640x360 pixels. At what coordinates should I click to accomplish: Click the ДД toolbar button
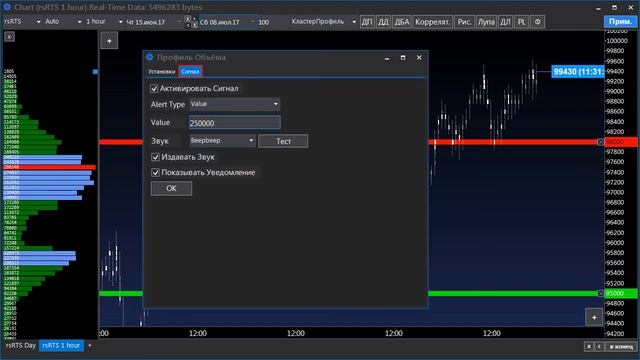coord(383,22)
